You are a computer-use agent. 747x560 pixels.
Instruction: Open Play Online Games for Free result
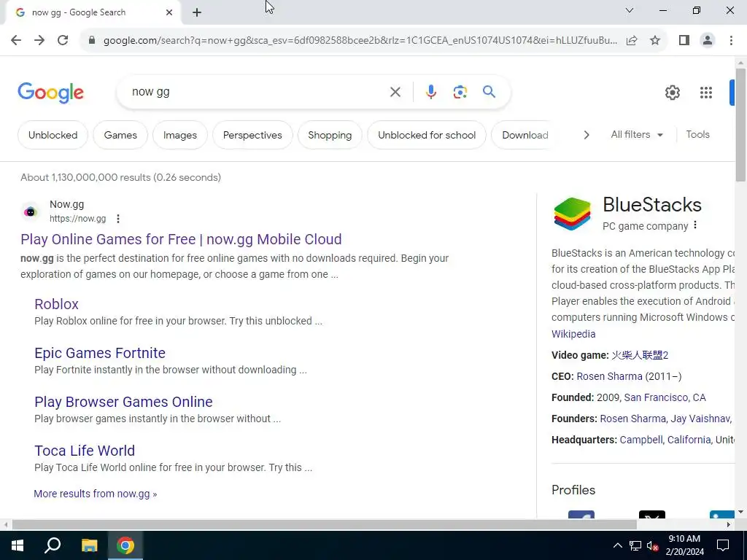(181, 239)
